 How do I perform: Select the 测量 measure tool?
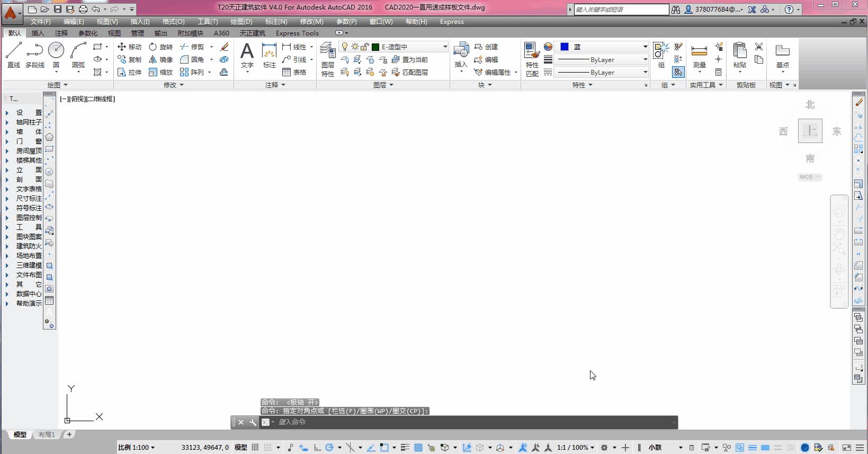[x=699, y=56]
